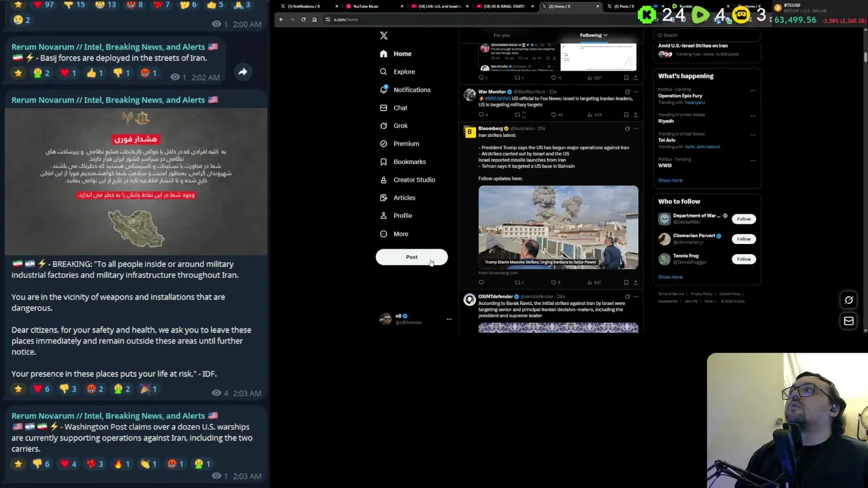Image resolution: width=868 pixels, height=488 pixels.
Task: Go to Home in X sidebar
Action: (x=395, y=54)
